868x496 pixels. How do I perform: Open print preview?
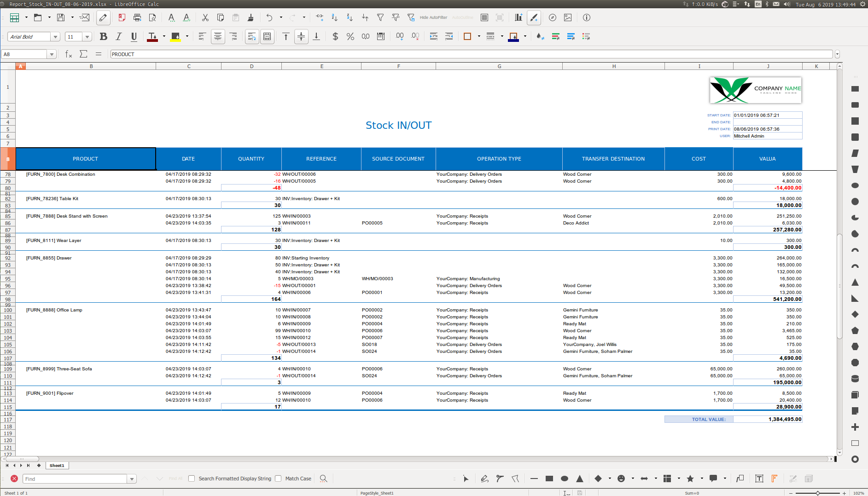pyautogui.click(x=152, y=17)
